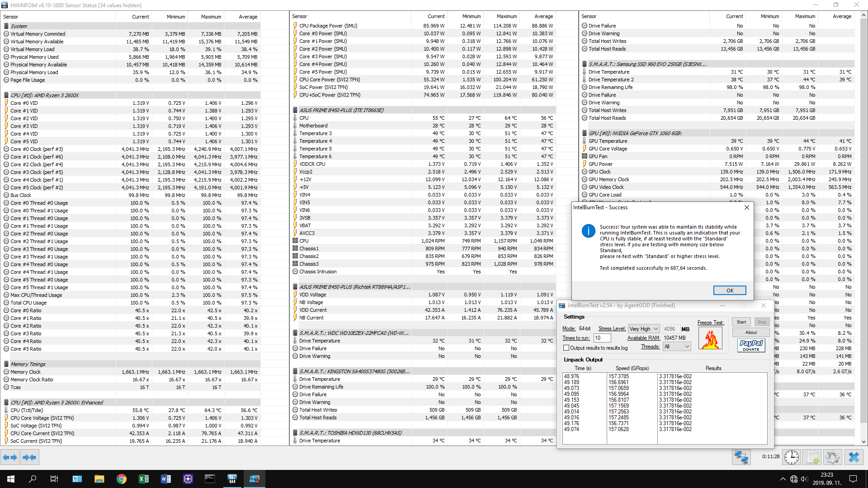Open the control panel style taskbar icon

tap(77, 479)
